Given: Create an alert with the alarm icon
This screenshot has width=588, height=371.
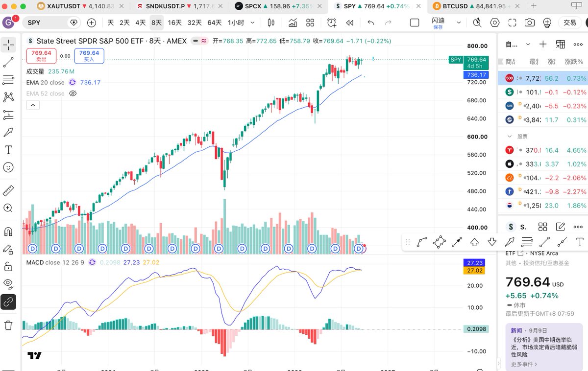Looking at the screenshot, I should pyautogui.click(x=332, y=23).
